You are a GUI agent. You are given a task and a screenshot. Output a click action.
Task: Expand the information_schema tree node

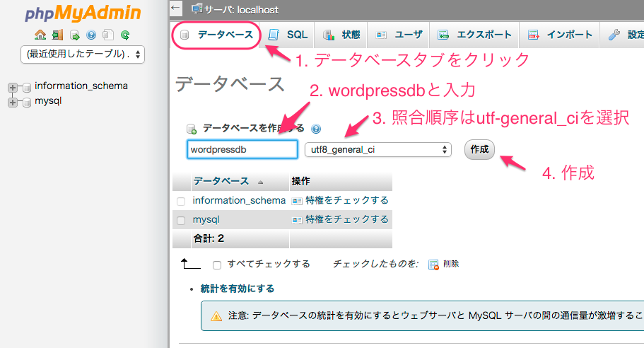[x=12, y=87]
